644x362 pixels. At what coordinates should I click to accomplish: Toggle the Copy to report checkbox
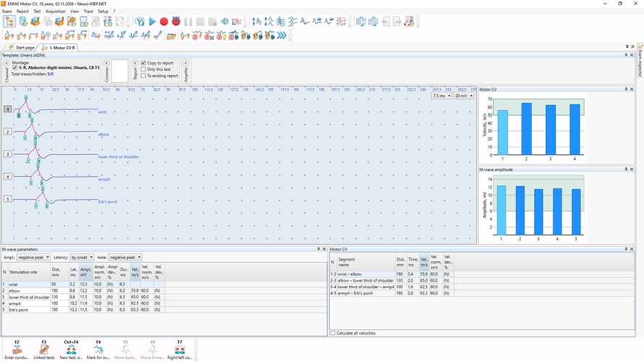[x=143, y=63]
